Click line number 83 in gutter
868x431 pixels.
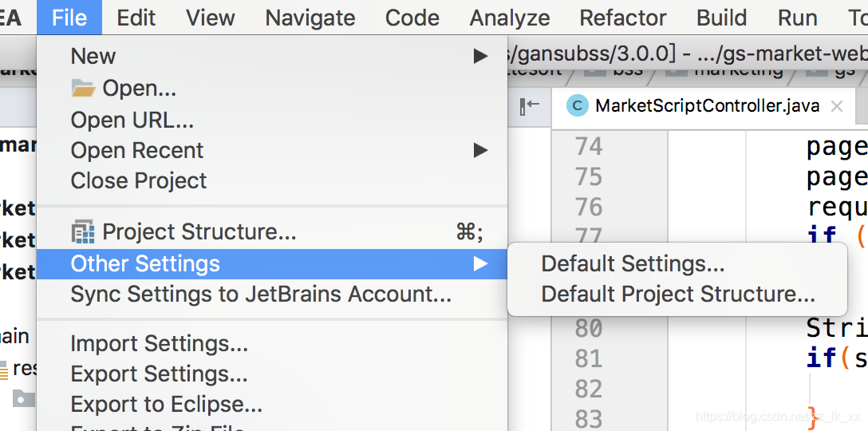(x=589, y=419)
